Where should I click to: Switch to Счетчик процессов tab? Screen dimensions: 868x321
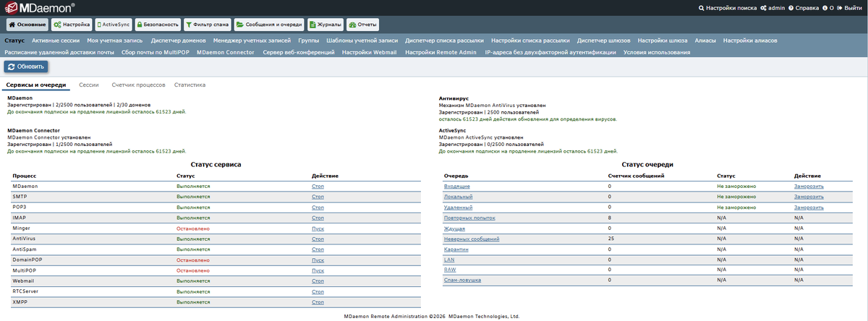[x=138, y=85]
